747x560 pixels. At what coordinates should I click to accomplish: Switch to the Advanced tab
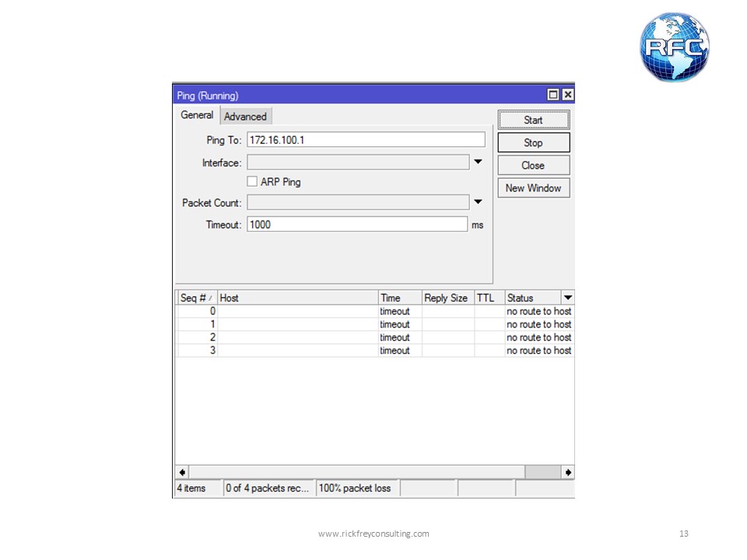click(245, 116)
